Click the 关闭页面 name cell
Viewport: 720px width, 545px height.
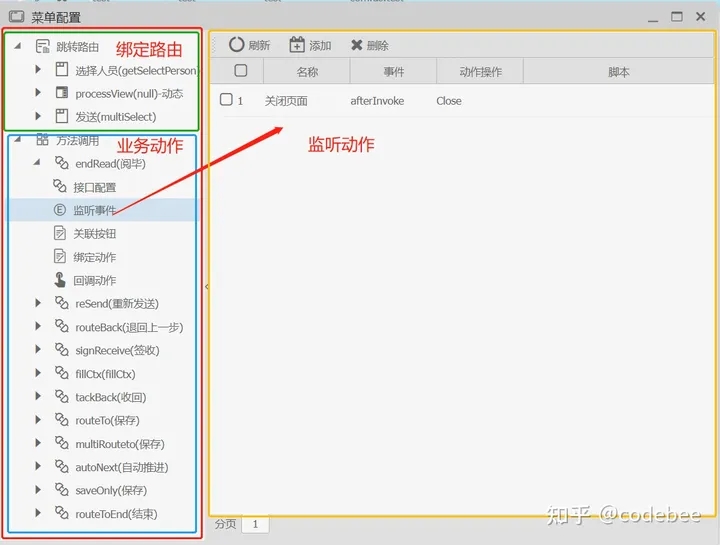point(286,101)
